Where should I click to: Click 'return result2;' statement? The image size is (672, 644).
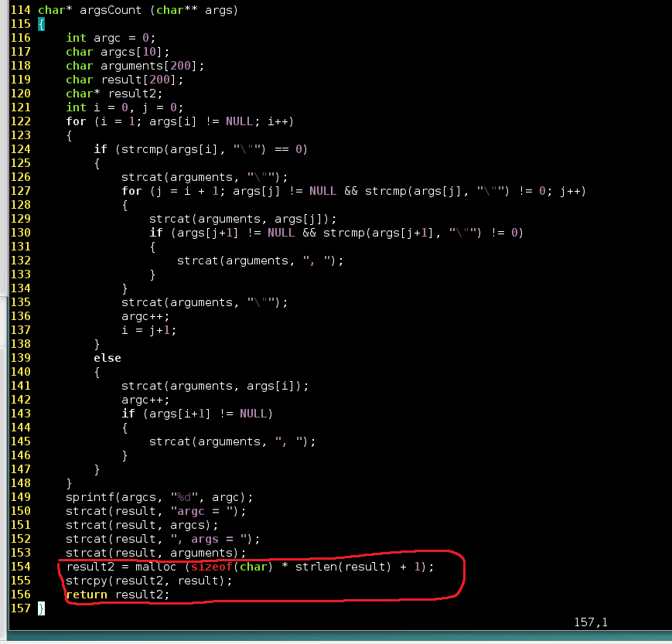pyautogui.click(x=118, y=595)
